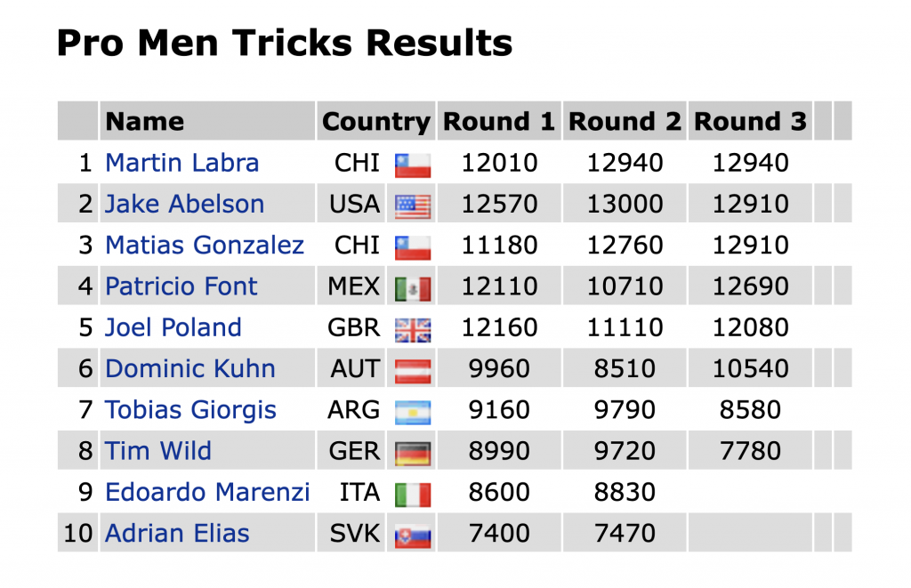Open Jake Abelson's profile link

(184, 204)
